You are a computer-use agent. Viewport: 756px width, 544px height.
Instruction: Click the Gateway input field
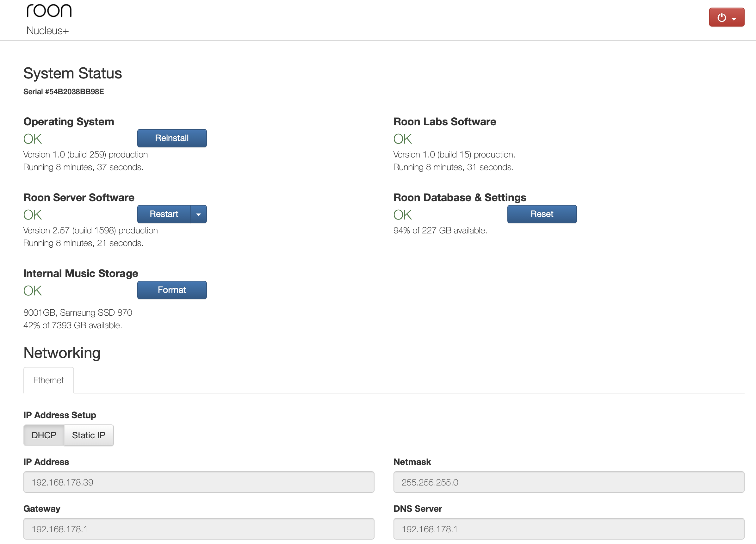coord(199,529)
